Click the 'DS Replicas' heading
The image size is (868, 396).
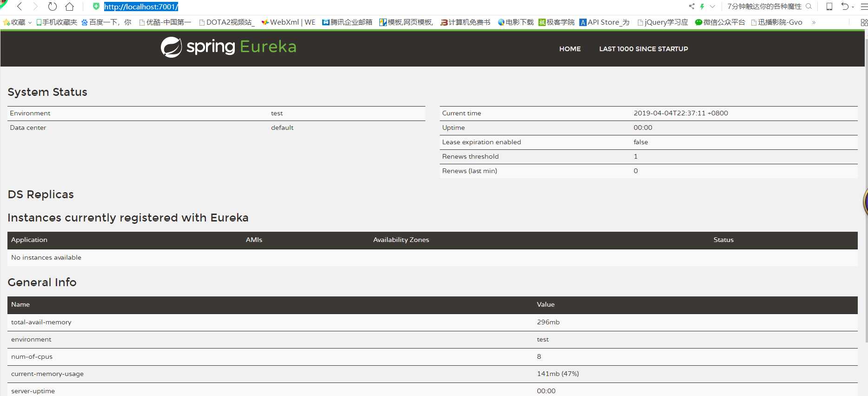point(41,195)
